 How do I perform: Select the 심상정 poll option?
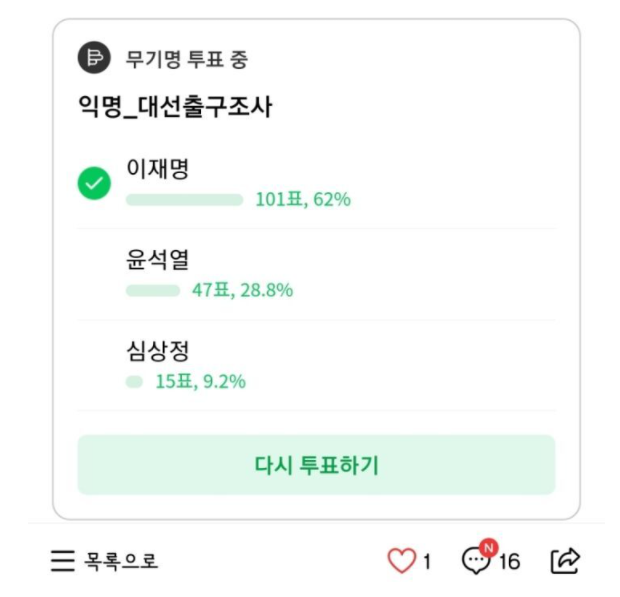tap(158, 351)
